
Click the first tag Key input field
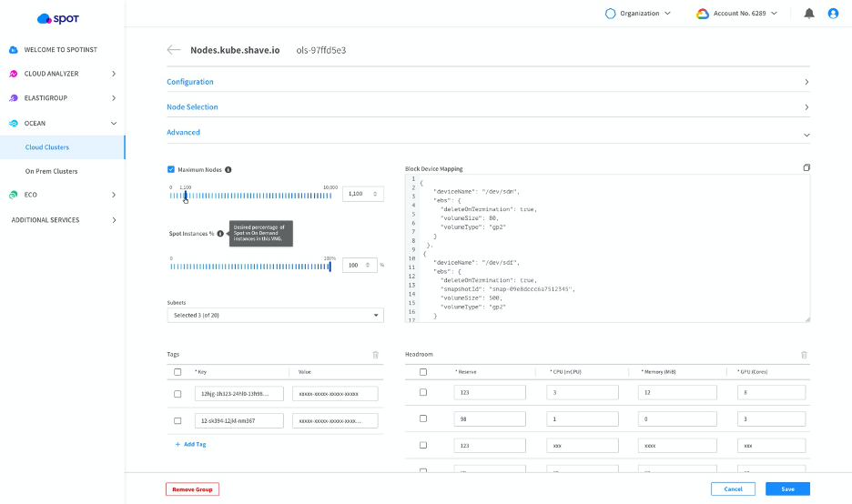click(x=238, y=394)
